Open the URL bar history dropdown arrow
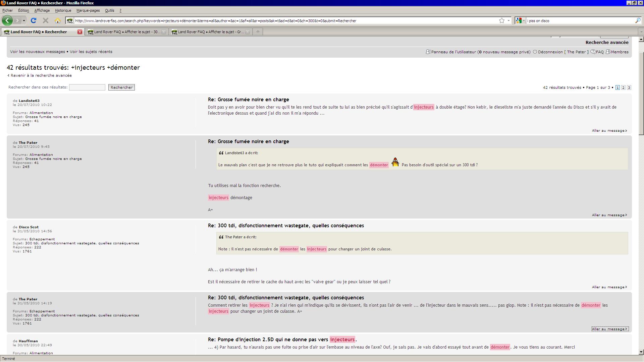The image size is (644, 362). click(x=508, y=21)
